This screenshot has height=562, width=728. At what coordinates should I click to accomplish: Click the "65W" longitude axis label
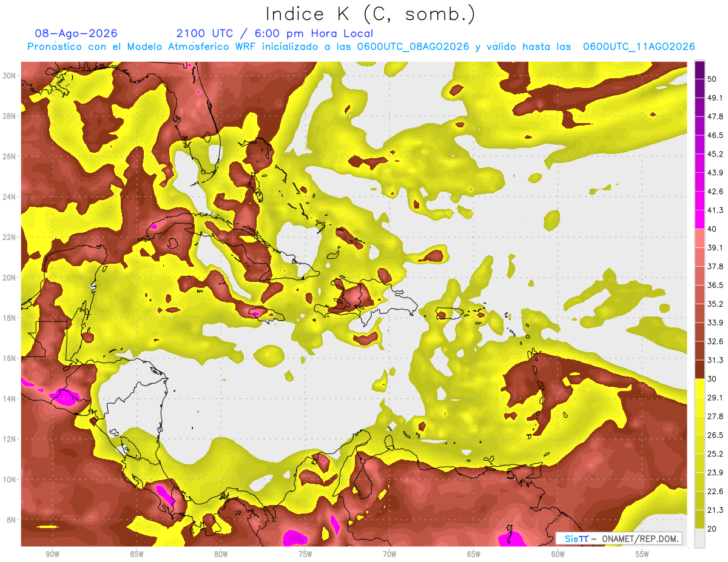click(474, 555)
